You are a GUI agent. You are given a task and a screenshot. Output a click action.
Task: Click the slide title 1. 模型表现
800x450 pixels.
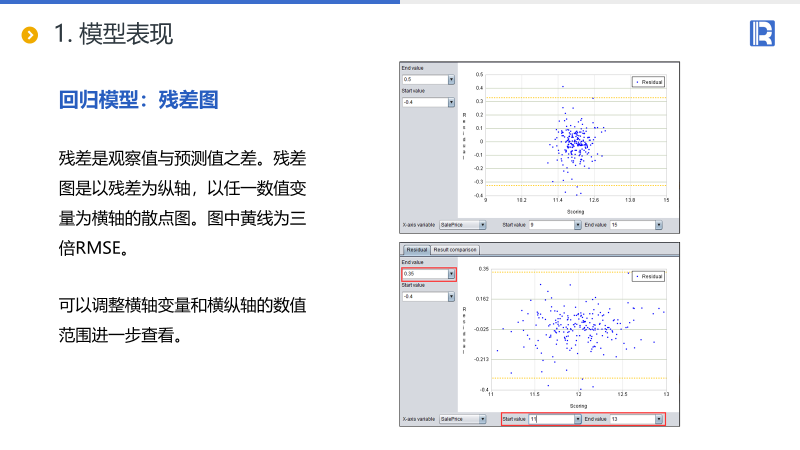[x=113, y=34]
